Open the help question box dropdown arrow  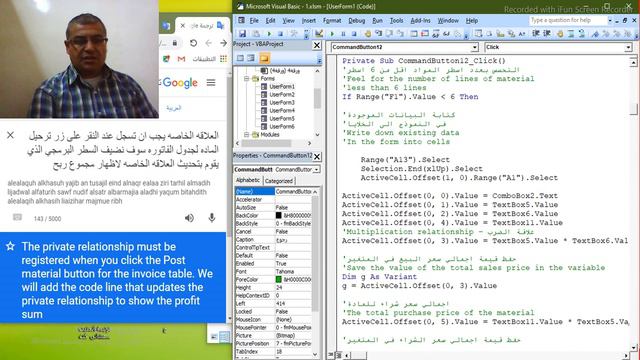click(x=610, y=20)
